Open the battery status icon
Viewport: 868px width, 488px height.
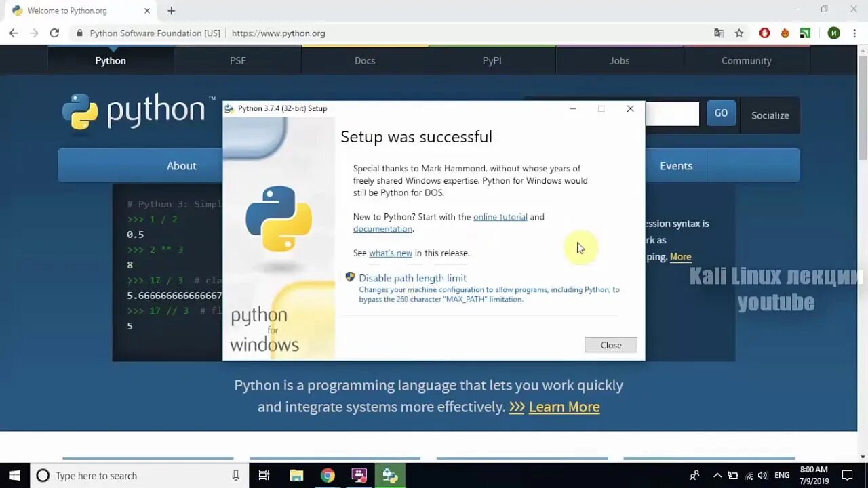click(x=732, y=475)
